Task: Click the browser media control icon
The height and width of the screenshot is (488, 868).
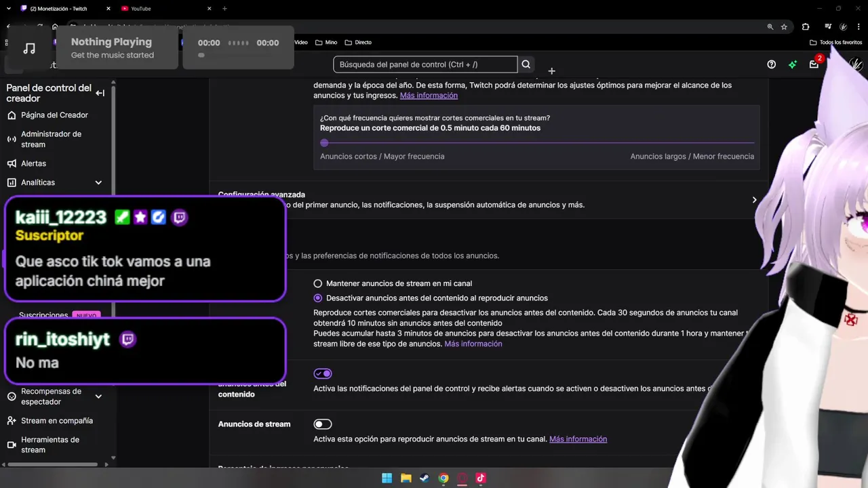Action: pos(828,27)
